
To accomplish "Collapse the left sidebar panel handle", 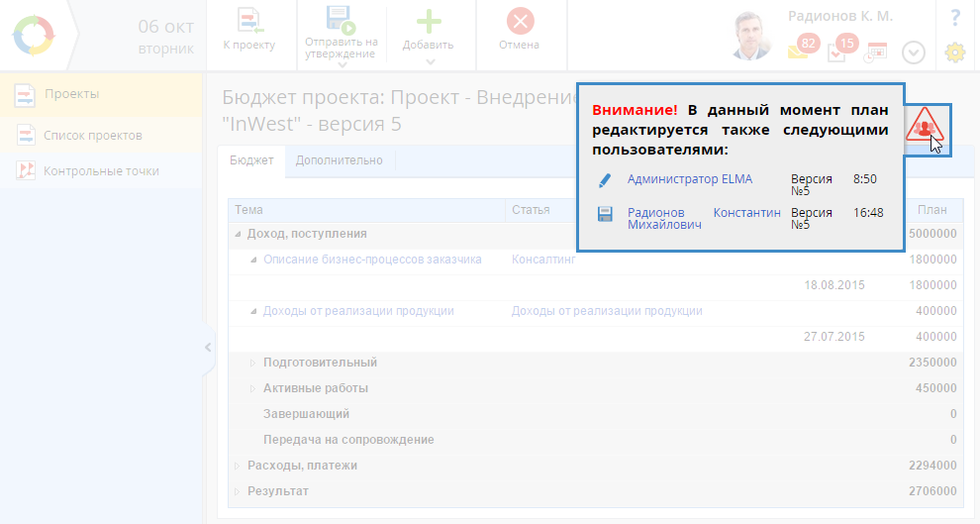I will point(208,348).
